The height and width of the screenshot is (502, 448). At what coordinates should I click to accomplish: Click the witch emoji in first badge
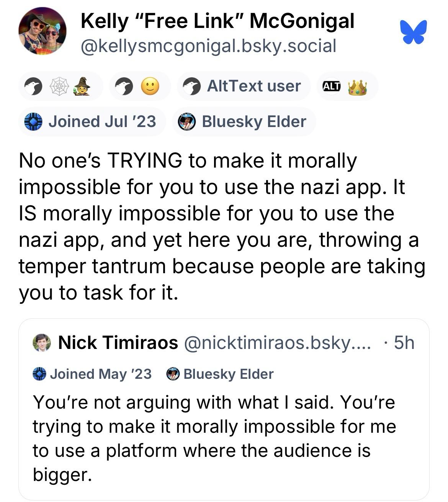click(82, 86)
